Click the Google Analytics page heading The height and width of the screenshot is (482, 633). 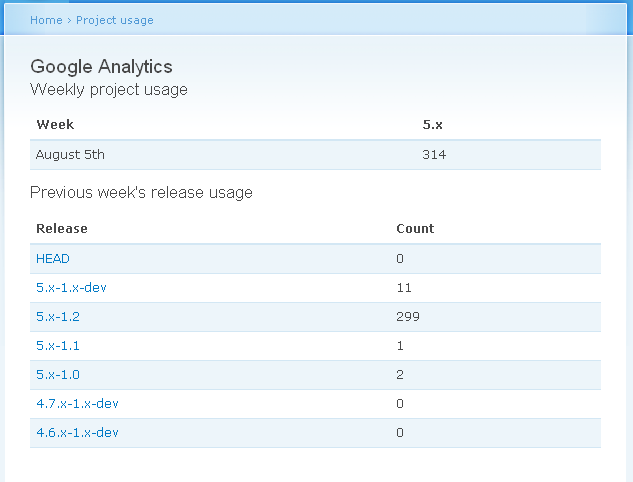click(x=101, y=67)
